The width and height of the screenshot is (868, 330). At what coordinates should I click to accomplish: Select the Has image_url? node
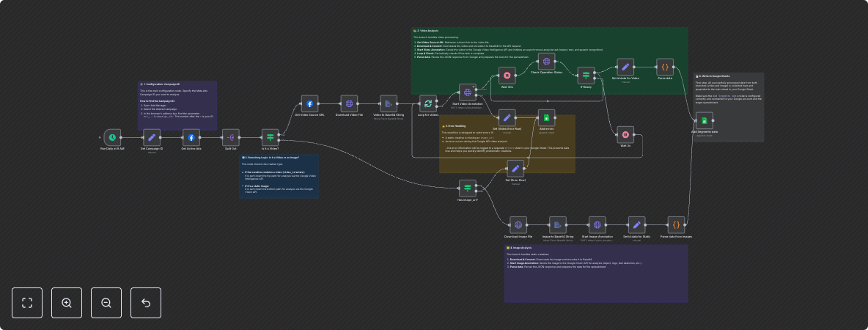pos(468,188)
